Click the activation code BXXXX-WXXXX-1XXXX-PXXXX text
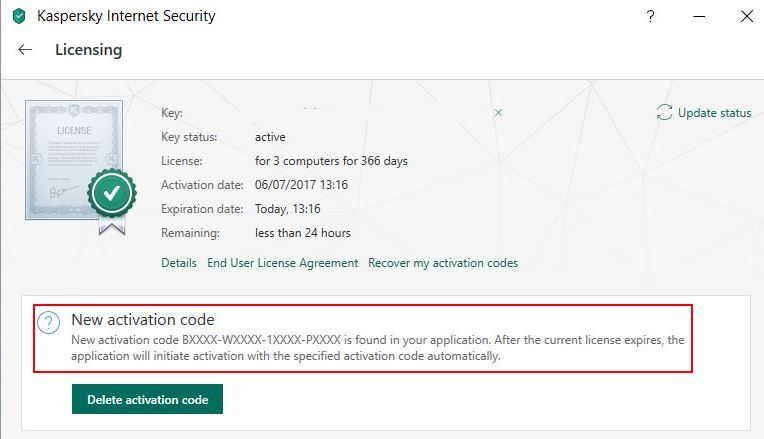 pos(261,340)
